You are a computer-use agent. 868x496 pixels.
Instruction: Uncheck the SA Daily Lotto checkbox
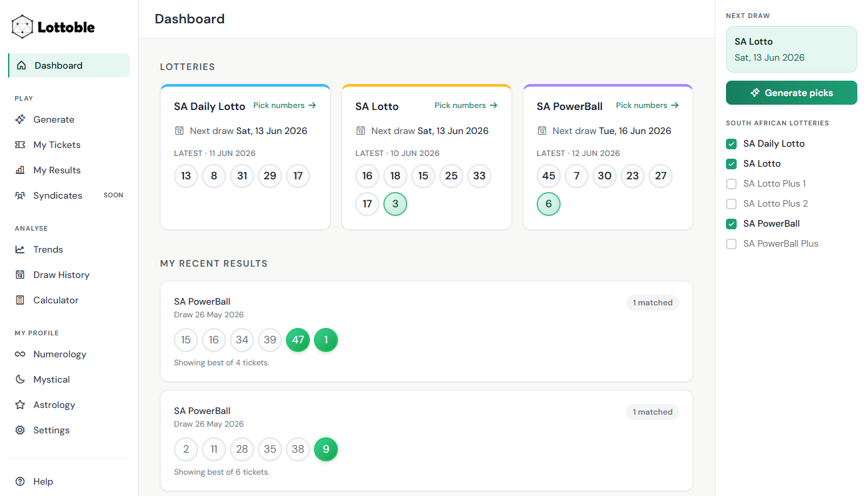click(731, 143)
